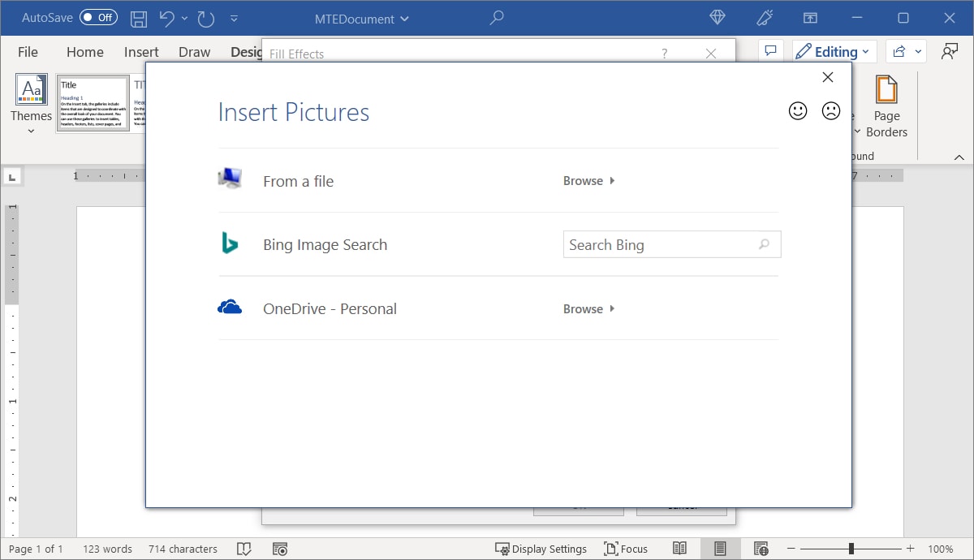Screen dimensions: 974x560
Task: Switch to Read Mode view icon
Action: click(679, 548)
